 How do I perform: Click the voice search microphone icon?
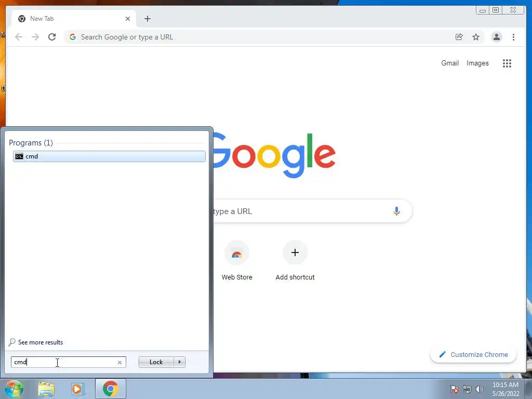pos(396,211)
